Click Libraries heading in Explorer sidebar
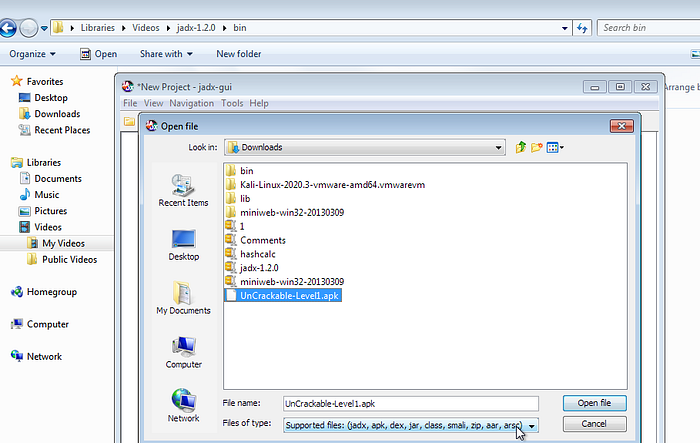This screenshot has height=443, width=700. (36, 163)
